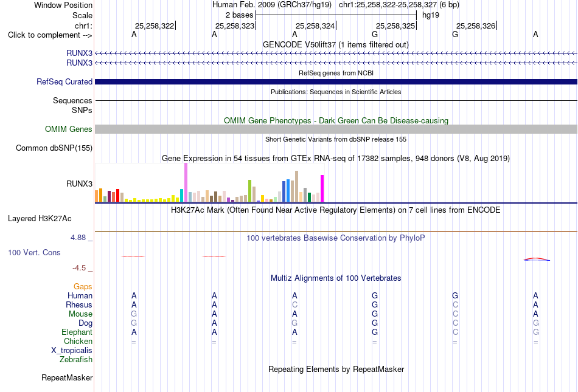Click the dark blue RefSeq Curated gene bar
Image resolution: width=578 pixels, height=392 pixels.
pyautogui.click(x=336, y=81)
